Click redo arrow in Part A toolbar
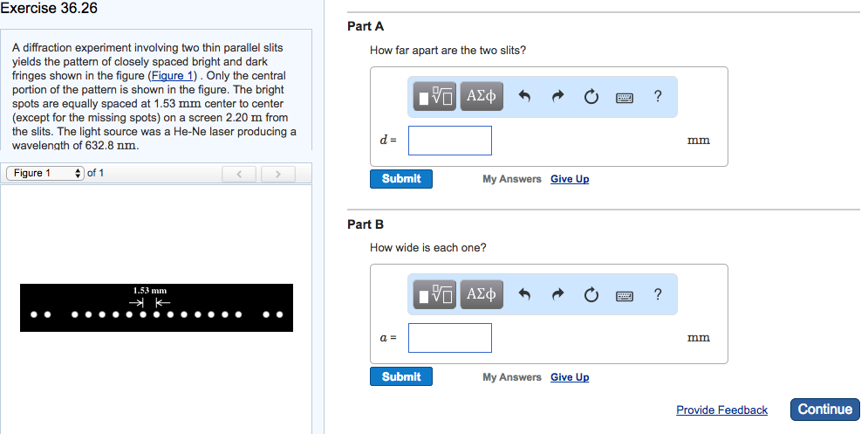 pyautogui.click(x=558, y=96)
